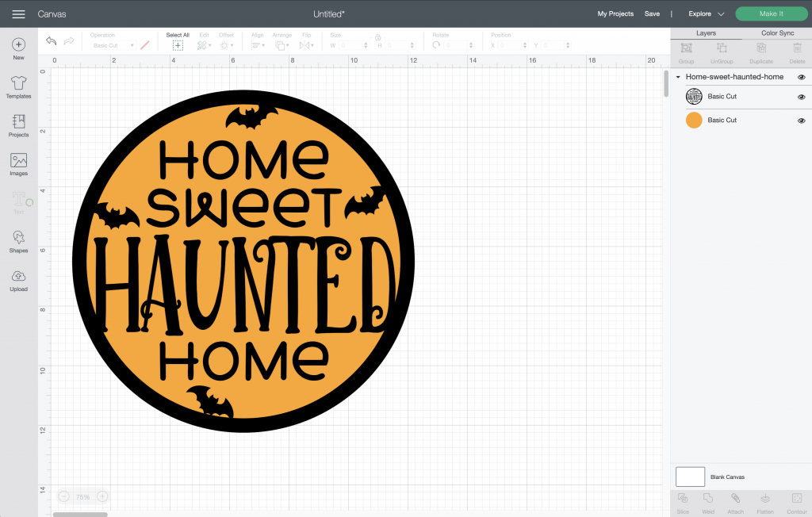Click the 75% zoom level
The width and height of the screenshot is (812, 517).
[x=82, y=497]
